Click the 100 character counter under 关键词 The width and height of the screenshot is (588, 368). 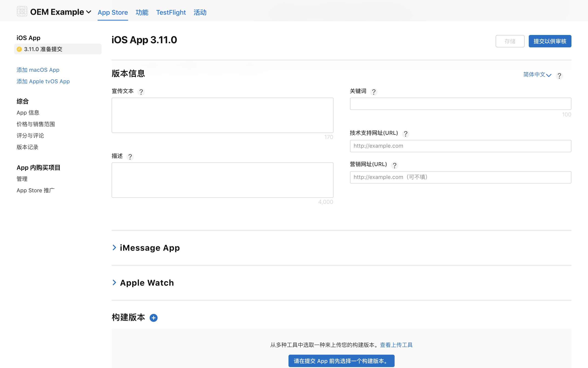point(566,114)
